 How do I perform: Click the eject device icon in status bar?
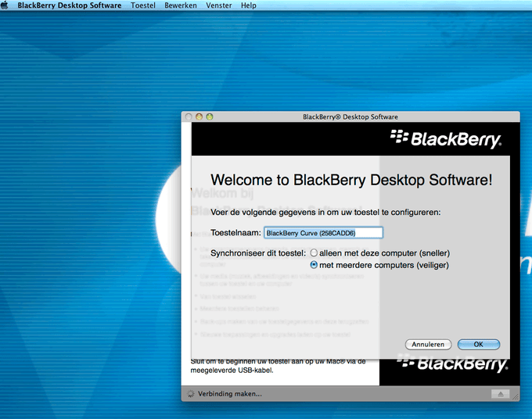pyautogui.click(x=501, y=394)
